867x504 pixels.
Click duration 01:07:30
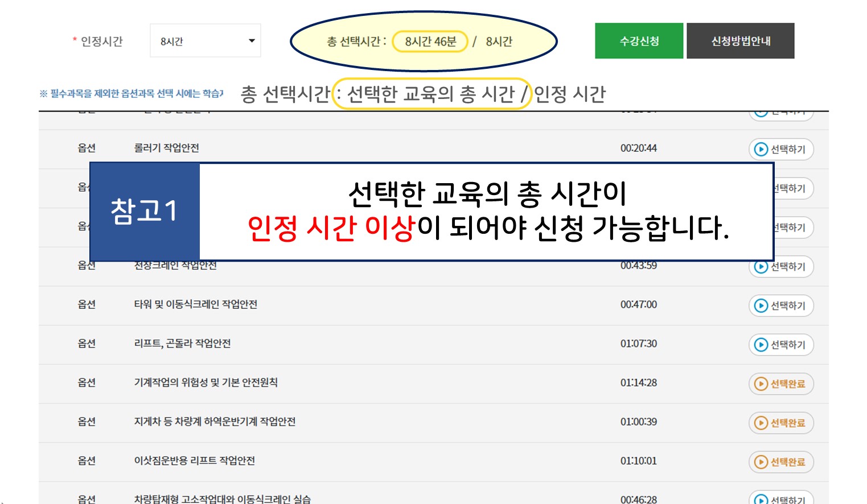click(638, 343)
